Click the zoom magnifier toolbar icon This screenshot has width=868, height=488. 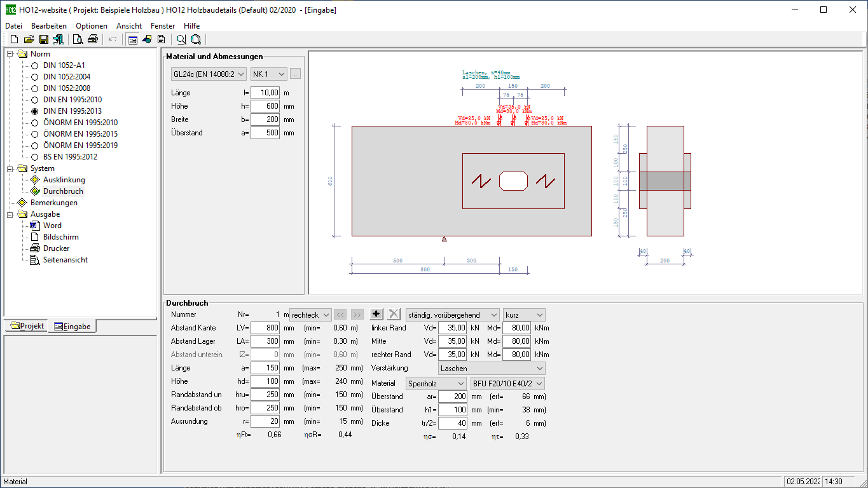point(181,39)
